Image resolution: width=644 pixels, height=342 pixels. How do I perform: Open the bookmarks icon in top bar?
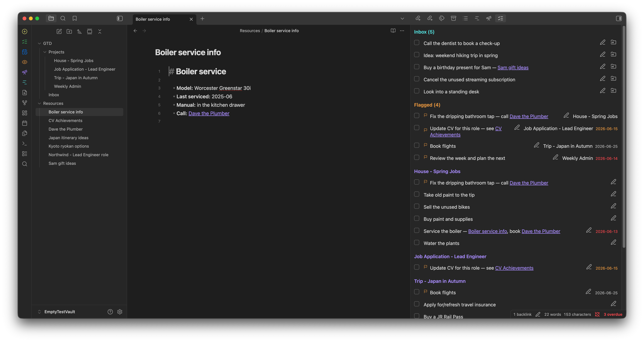[x=75, y=18]
